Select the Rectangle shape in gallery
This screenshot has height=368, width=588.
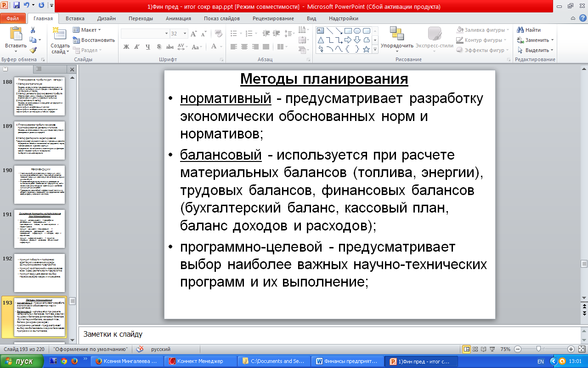[x=348, y=31]
